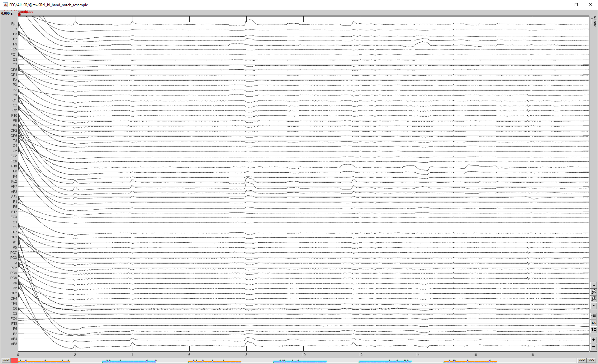Click the 0.000 s time readout

pos(7,13)
